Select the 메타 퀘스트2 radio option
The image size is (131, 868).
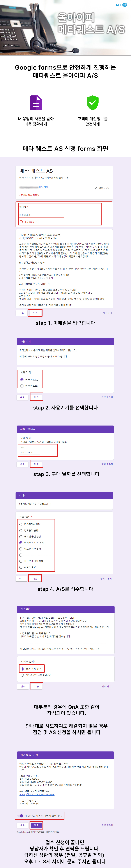[22, 380]
